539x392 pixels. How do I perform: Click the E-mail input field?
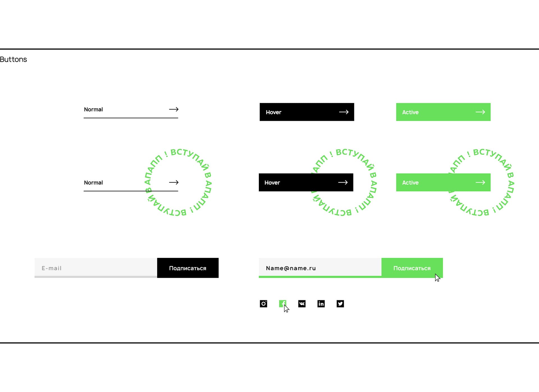point(95,268)
